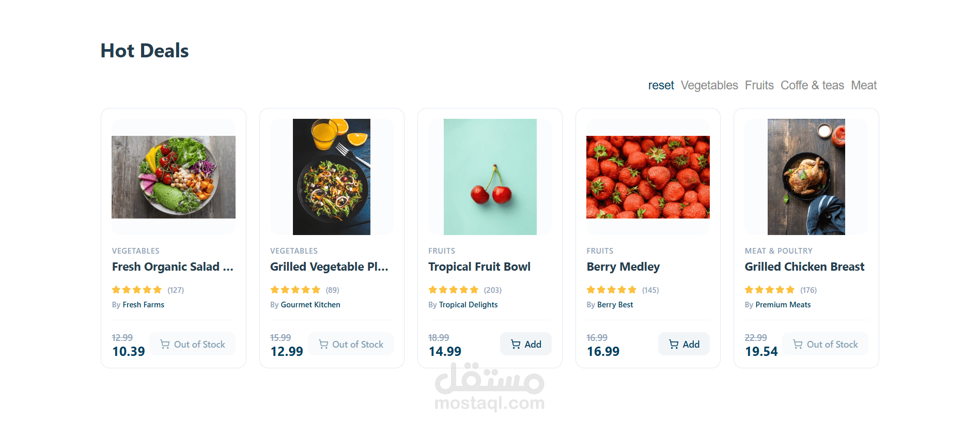
Task: Click the star rating of Grilled Chicken Breast
Action: pyautogui.click(x=770, y=290)
